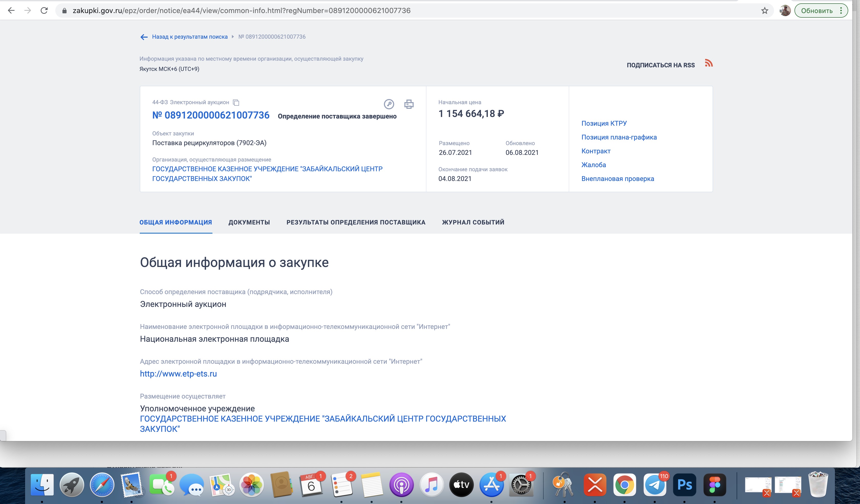Click the Жалоба link
860x504 pixels.
tap(594, 165)
